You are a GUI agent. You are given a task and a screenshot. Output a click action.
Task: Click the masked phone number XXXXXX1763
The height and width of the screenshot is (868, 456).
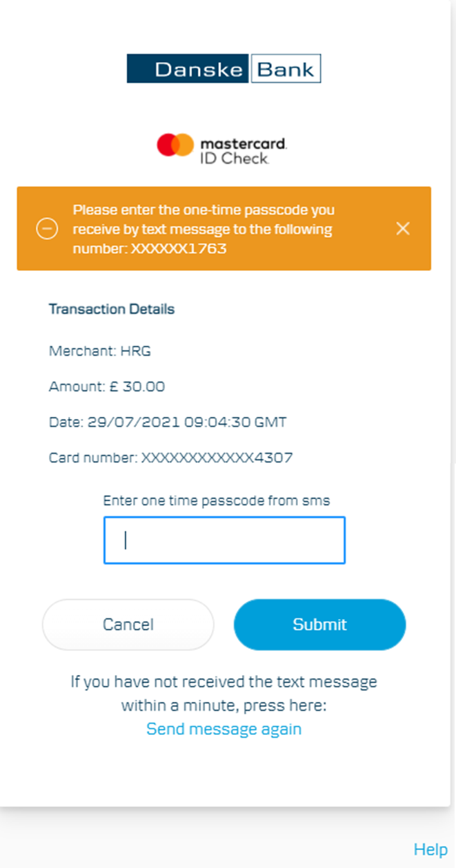pos(179,248)
